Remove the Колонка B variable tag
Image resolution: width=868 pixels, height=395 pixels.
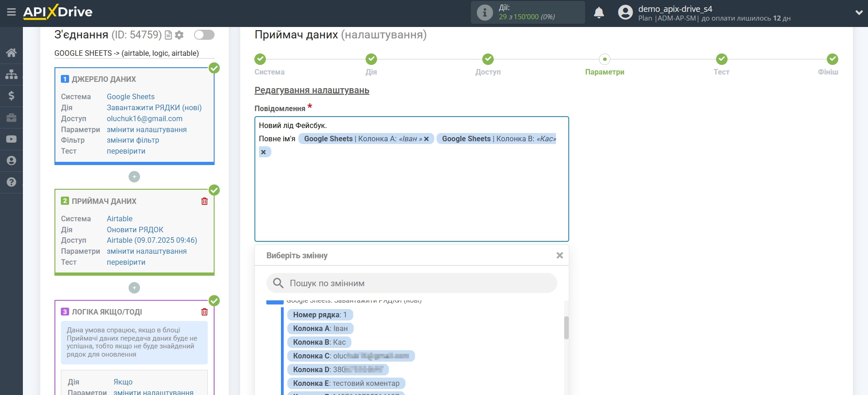[264, 152]
